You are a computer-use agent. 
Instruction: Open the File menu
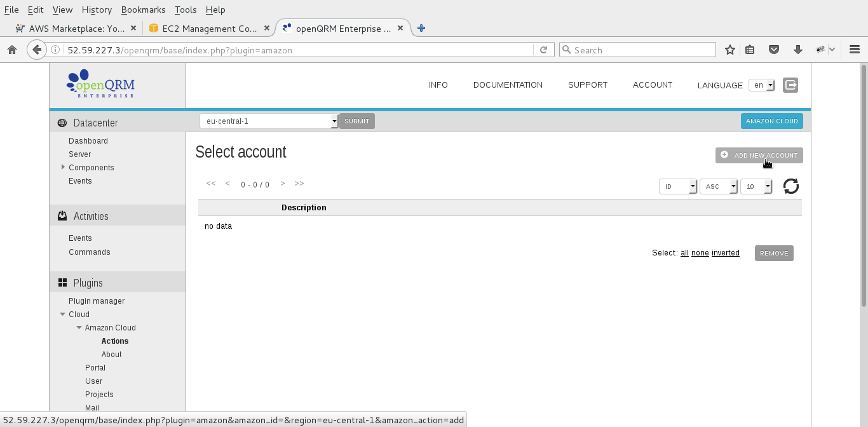coord(11,10)
